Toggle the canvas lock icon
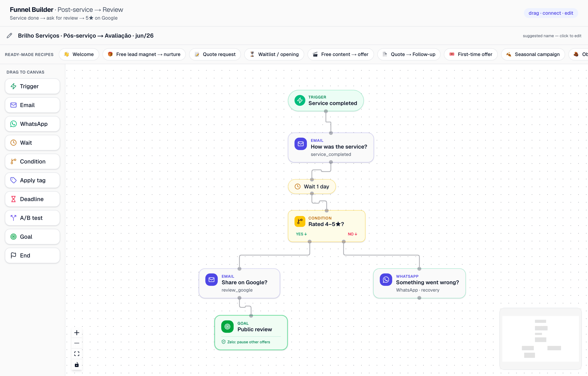Viewport: 588px width, 376px height. [77, 365]
